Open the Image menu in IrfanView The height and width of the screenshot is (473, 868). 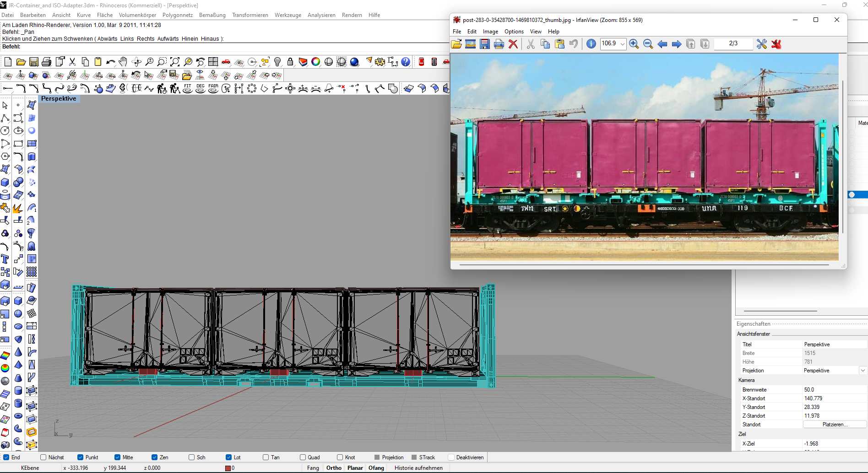click(x=490, y=32)
